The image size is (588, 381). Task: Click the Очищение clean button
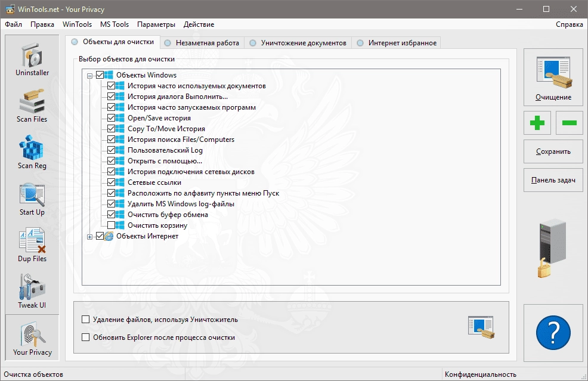coord(553,77)
